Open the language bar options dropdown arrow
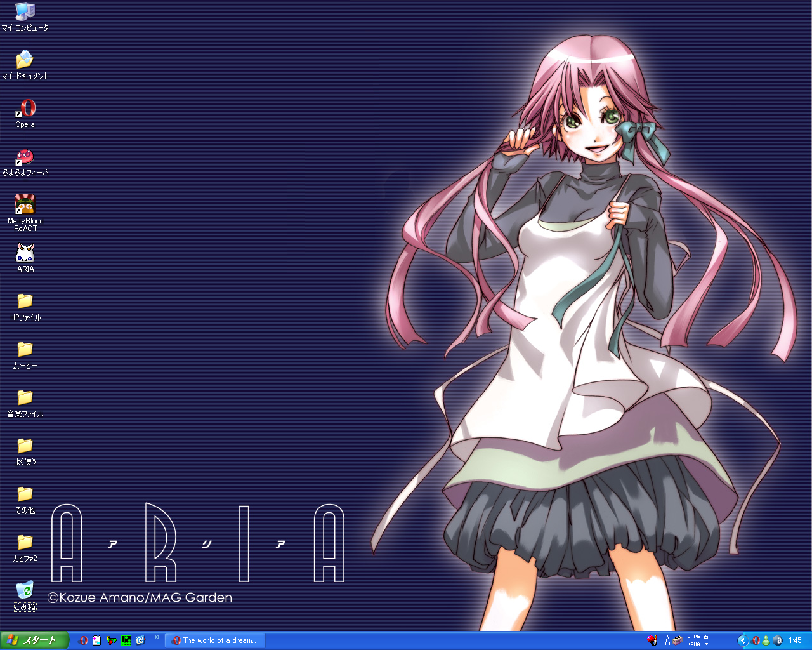This screenshot has height=650, width=812. coord(707,644)
